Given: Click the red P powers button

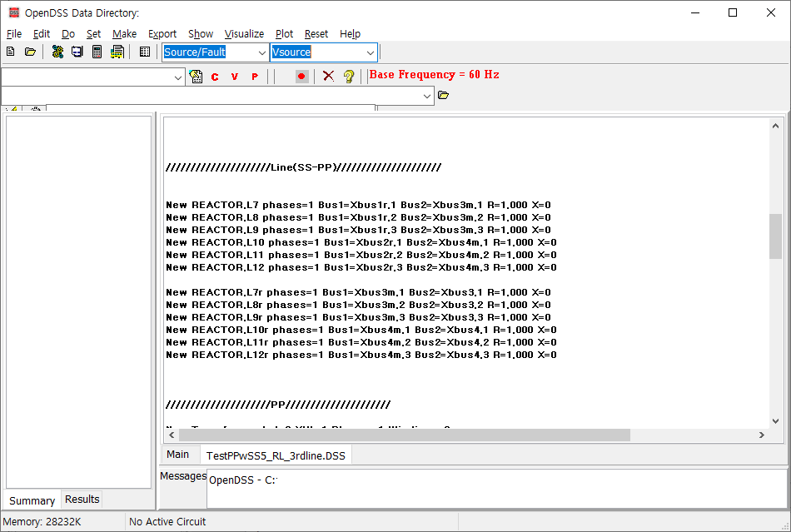Looking at the screenshot, I should (x=255, y=77).
